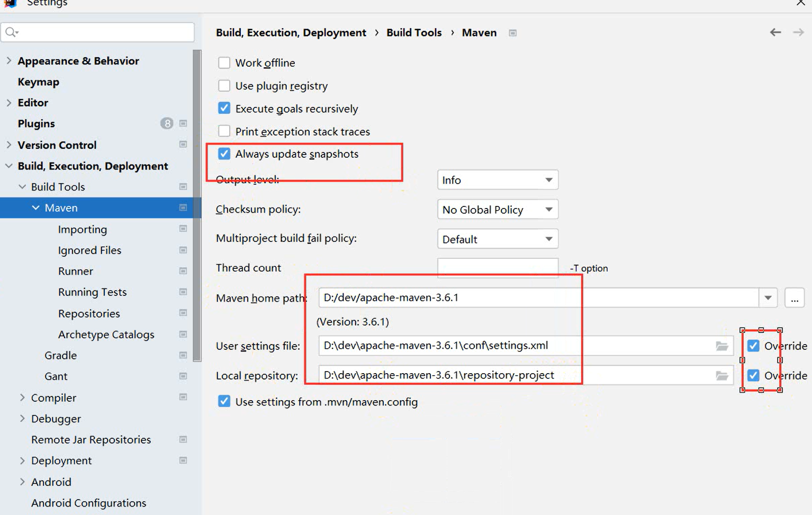Click the search field magnifier icon
Image resolution: width=812 pixels, height=515 pixels.
click(x=12, y=32)
